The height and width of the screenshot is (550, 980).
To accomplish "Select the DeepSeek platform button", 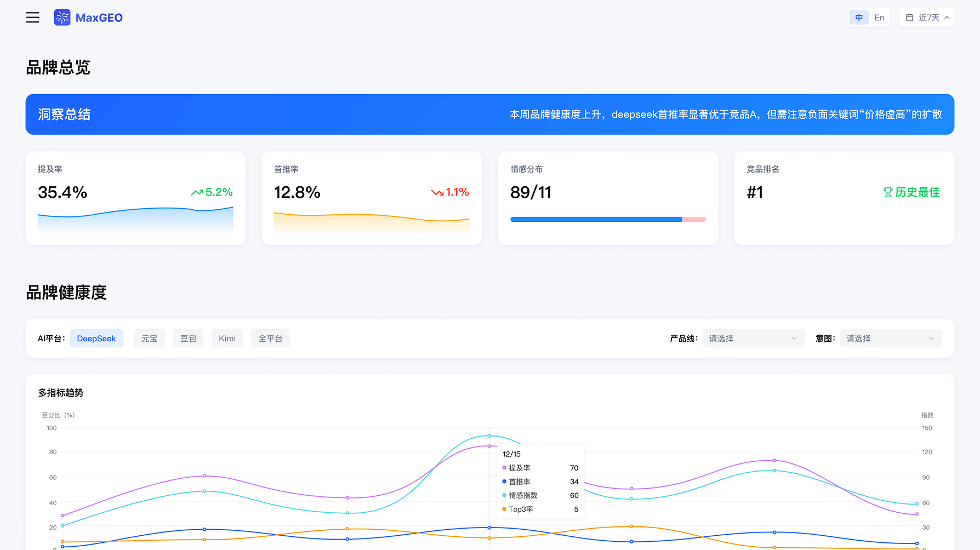I will (96, 338).
